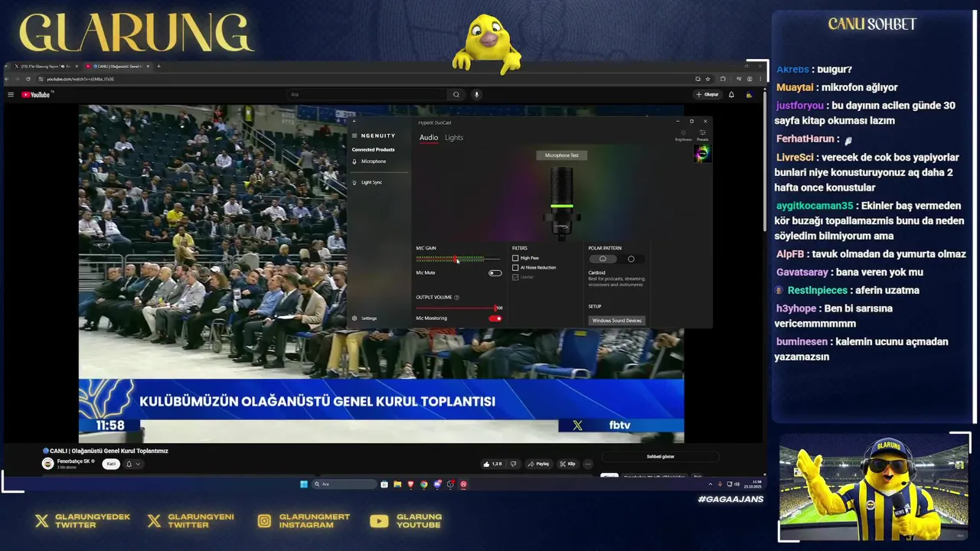This screenshot has height=551, width=980.
Task: Enable the High Pass filter checkbox
Action: [515, 258]
